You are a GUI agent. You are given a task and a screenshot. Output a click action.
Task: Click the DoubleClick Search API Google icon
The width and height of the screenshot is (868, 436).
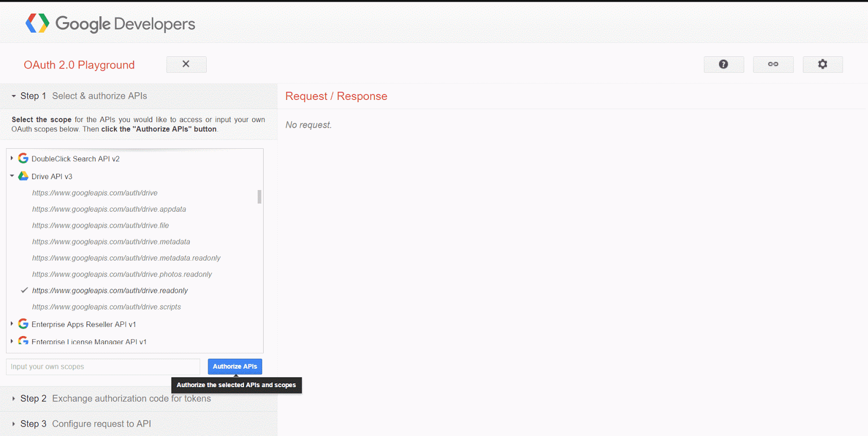(x=23, y=158)
